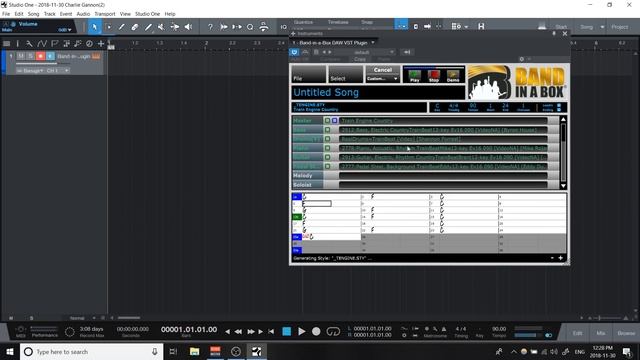Toggle transport Loop button

333,331
